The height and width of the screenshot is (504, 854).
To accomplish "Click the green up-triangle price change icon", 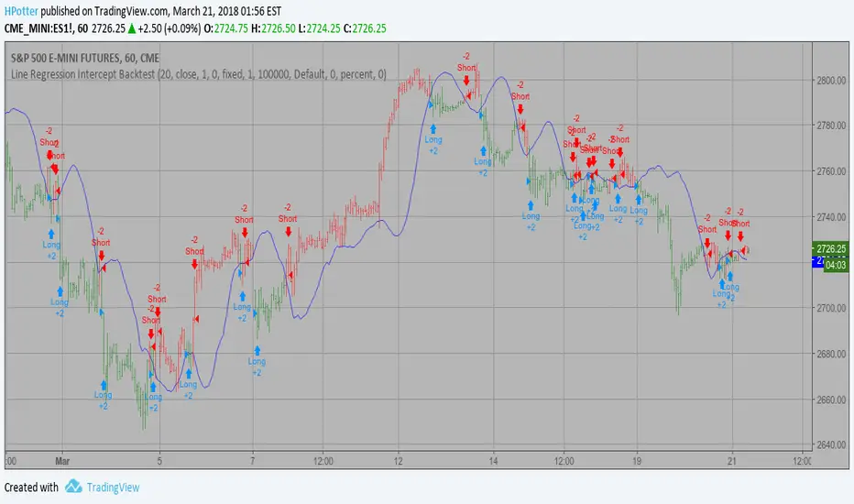I will pos(131,28).
